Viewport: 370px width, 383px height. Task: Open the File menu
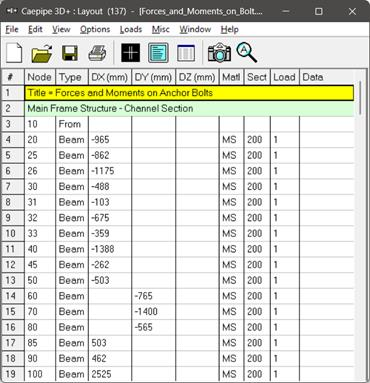[12, 29]
